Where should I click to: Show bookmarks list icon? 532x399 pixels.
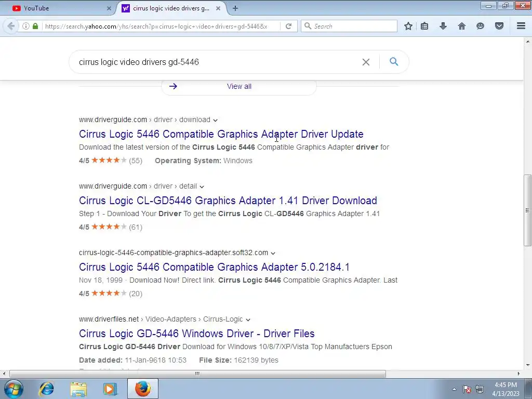coord(424,26)
